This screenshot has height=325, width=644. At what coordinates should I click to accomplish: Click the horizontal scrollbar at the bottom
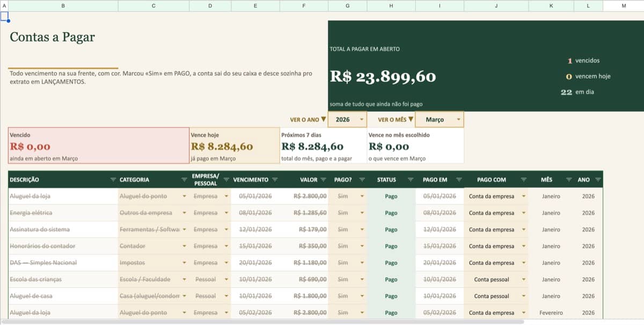click(266, 322)
